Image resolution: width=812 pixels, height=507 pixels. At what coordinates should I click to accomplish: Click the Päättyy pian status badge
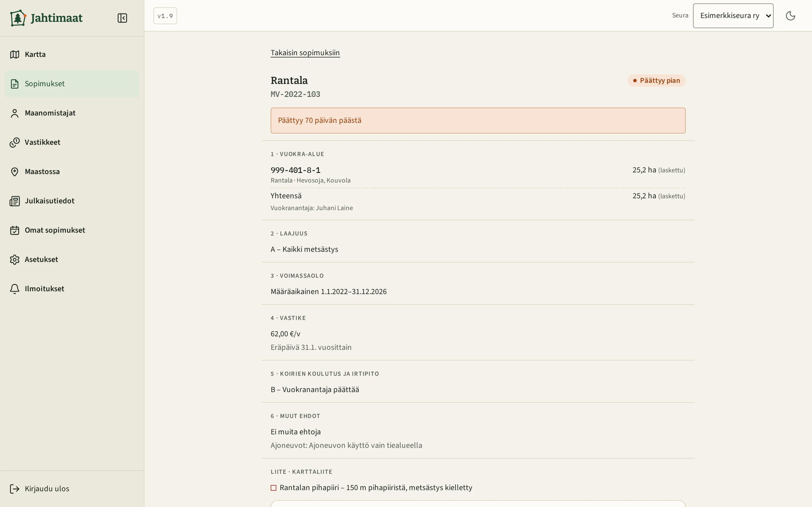[656, 81]
